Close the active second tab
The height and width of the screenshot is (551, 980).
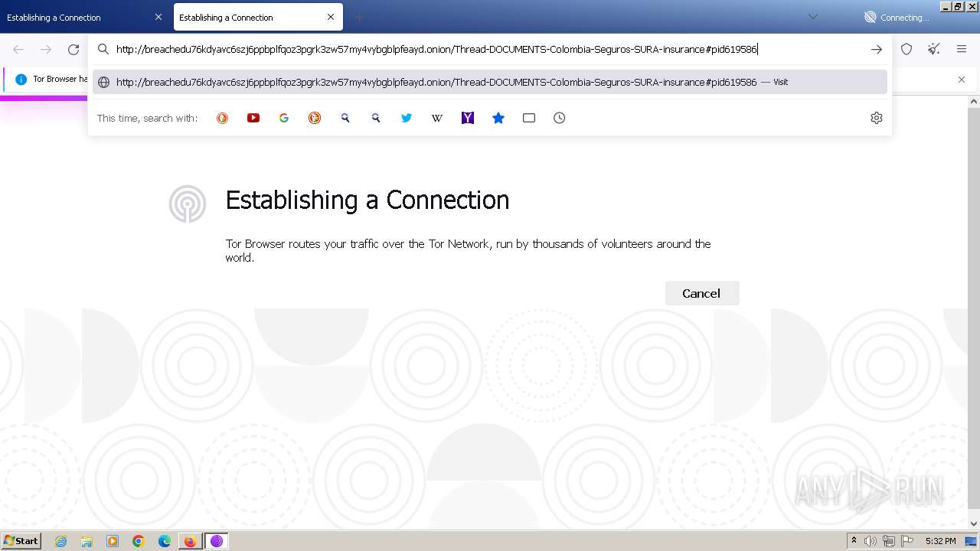tap(331, 17)
